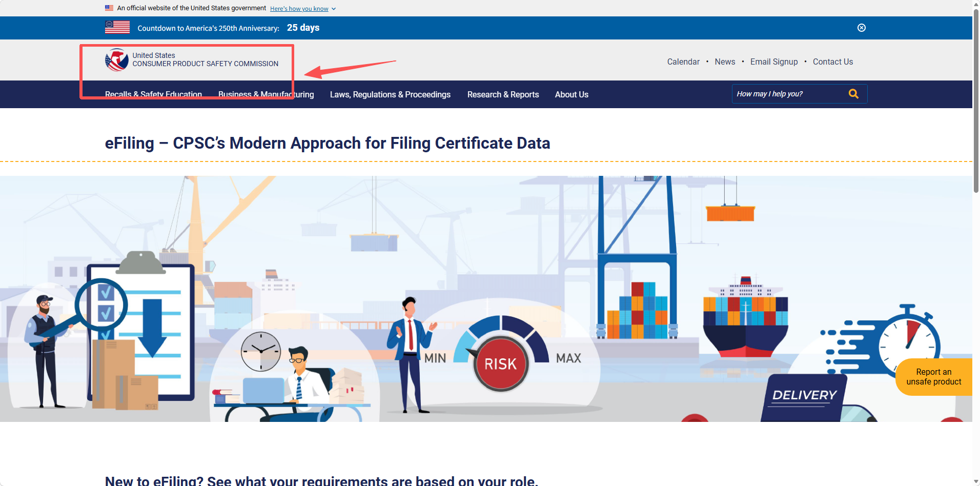
Task: Expand the 'Here's how you know' disclosure
Action: [303, 9]
